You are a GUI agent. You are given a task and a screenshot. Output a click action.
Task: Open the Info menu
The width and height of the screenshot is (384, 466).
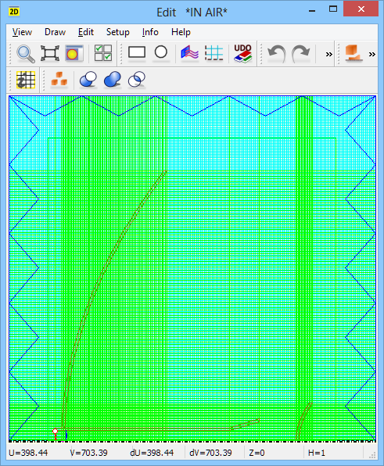coord(150,32)
